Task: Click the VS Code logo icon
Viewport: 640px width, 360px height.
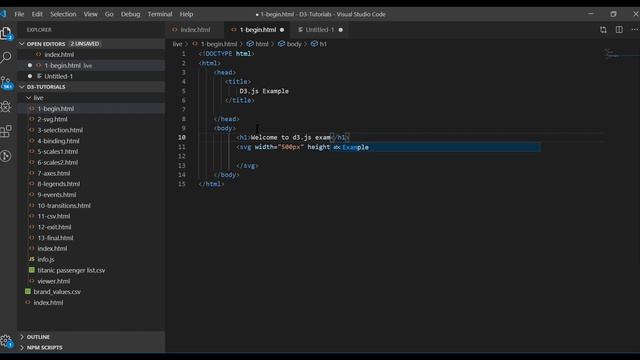Action: tap(4, 14)
